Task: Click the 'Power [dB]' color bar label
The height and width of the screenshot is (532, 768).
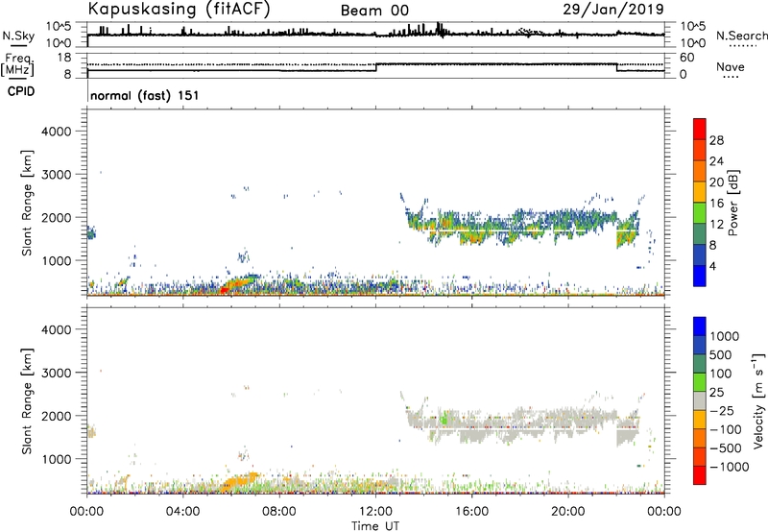Action: tap(732, 203)
